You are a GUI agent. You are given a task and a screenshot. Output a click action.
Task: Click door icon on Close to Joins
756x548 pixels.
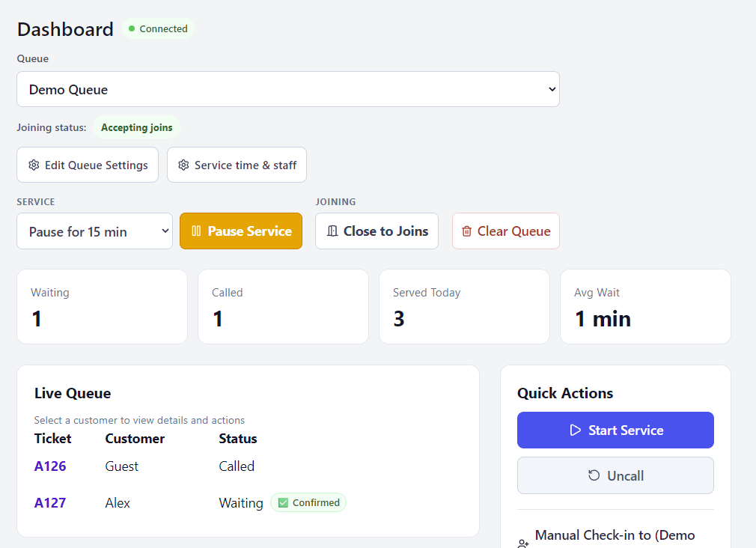(x=332, y=231)
